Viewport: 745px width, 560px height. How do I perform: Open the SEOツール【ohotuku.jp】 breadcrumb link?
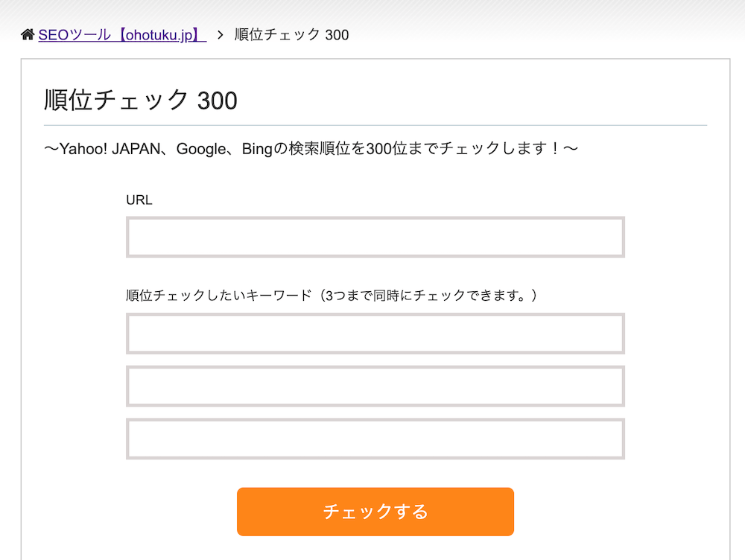click(122, 35)
